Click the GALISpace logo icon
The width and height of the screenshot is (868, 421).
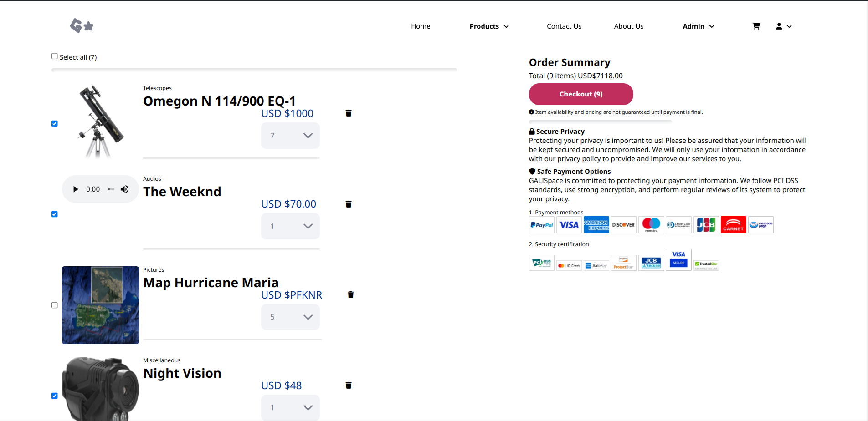point(82,26)
